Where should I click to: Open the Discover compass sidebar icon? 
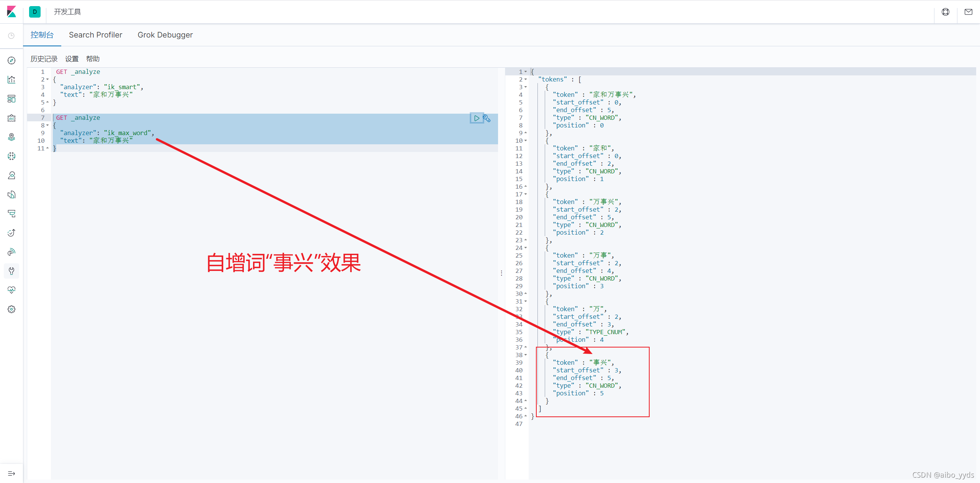[11, 60]
